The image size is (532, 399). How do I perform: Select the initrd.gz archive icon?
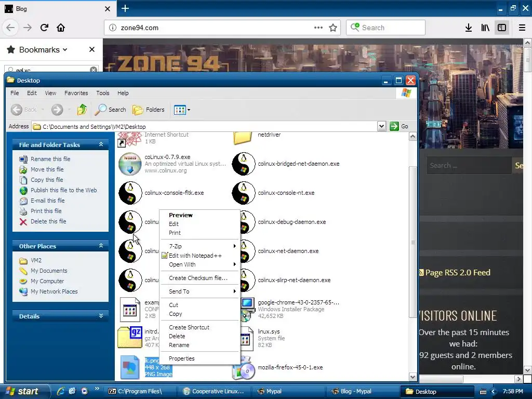[x=130, y=337]
